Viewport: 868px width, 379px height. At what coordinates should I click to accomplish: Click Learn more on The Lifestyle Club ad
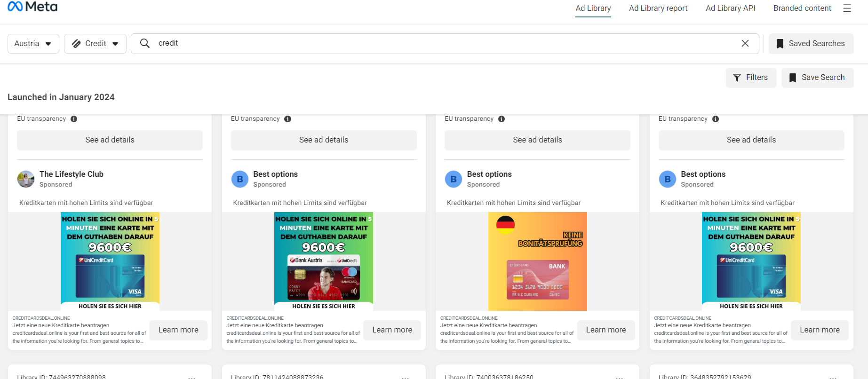click(178, 330)
